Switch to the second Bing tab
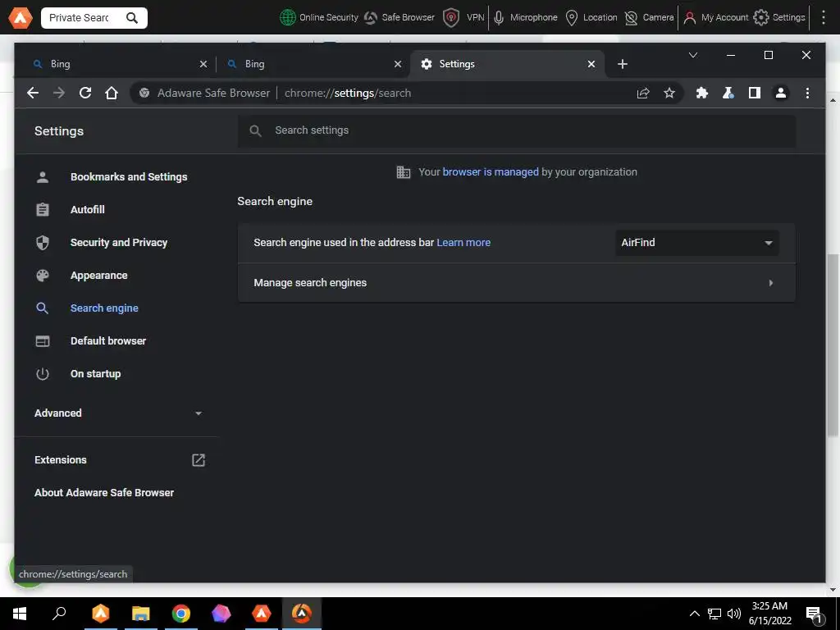Viewport: 840px width, 630px height. (x=313, y=64)
